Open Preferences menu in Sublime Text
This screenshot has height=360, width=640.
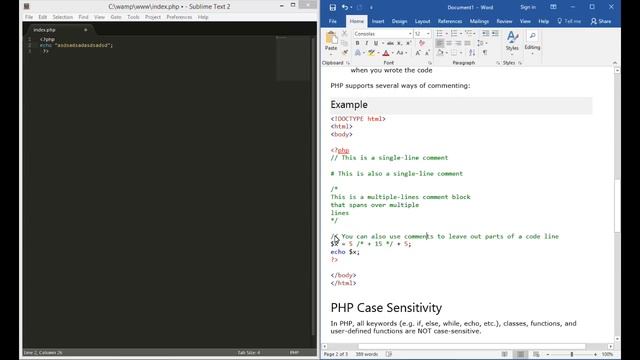click(179, 17)
